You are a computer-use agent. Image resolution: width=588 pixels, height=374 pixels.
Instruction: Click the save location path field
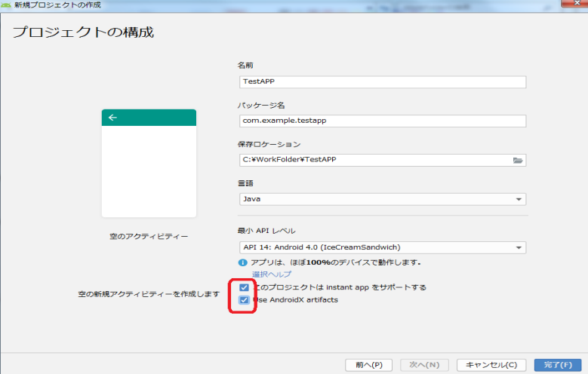[374, 160]
